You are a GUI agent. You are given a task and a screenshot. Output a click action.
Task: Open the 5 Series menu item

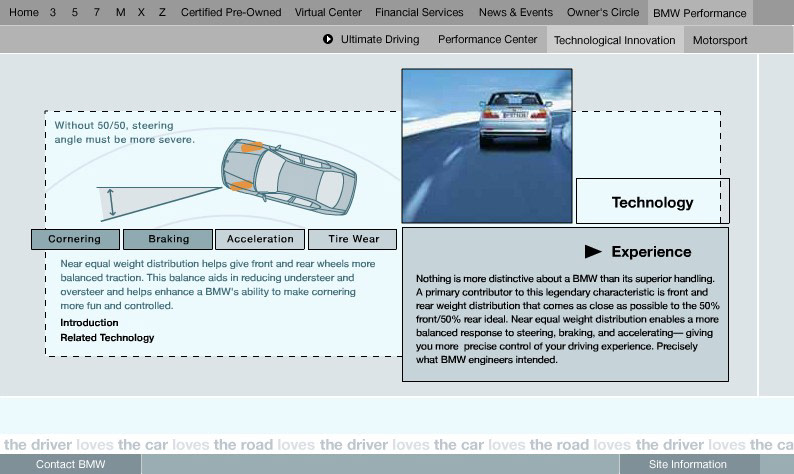coord(74,12)
